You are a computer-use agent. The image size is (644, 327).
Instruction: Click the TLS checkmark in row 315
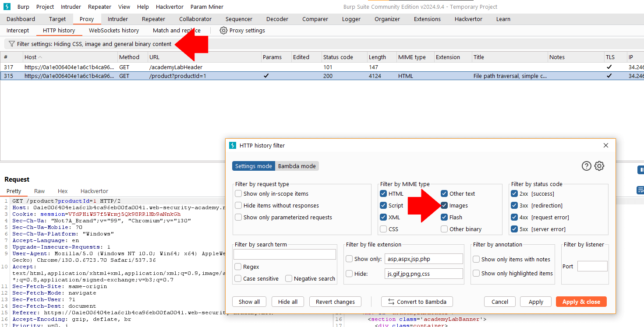609,76
